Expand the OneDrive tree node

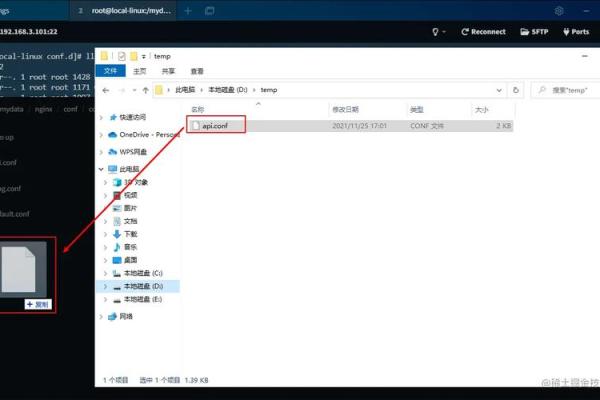click(101, 135)
